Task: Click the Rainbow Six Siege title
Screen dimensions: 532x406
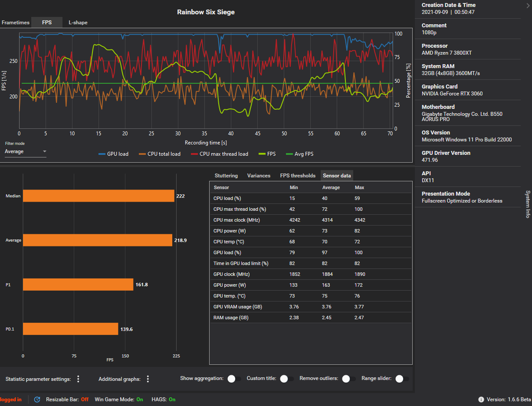Action: (206, 12)
